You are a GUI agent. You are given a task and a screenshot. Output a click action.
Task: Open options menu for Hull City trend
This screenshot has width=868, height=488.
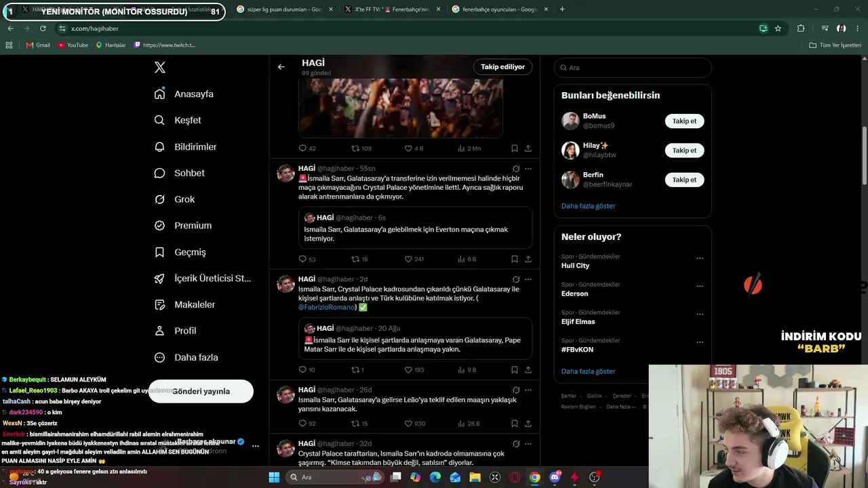[700, 258]
